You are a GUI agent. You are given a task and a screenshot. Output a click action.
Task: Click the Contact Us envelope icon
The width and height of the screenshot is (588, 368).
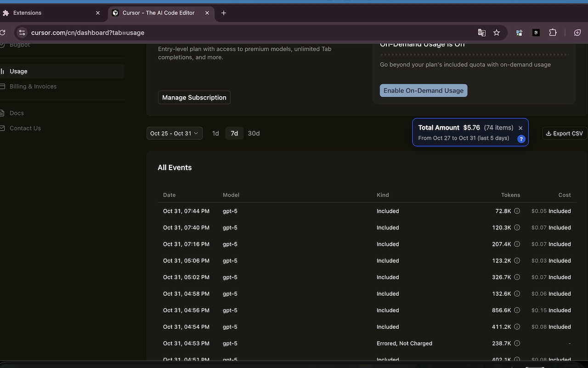(2, 128)
